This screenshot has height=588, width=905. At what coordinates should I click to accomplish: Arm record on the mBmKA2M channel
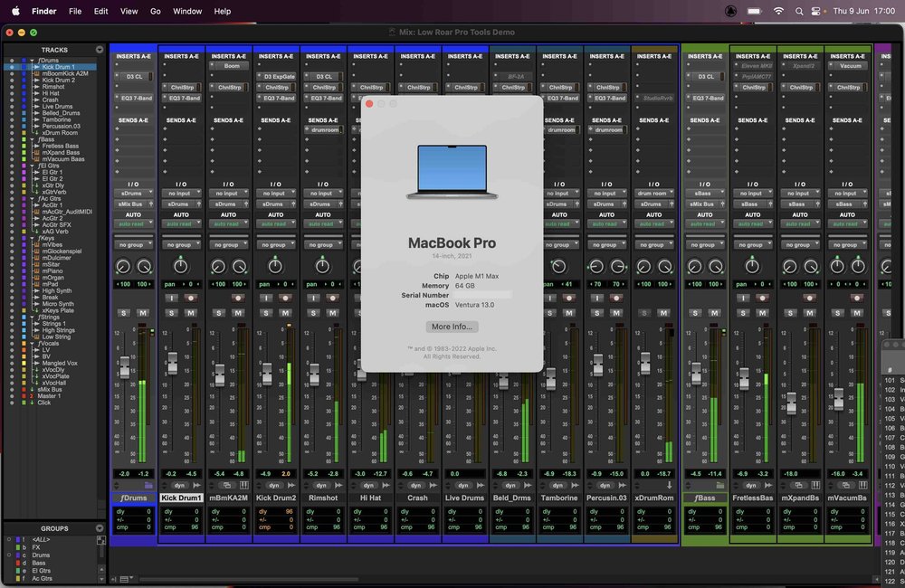point(236,298)
